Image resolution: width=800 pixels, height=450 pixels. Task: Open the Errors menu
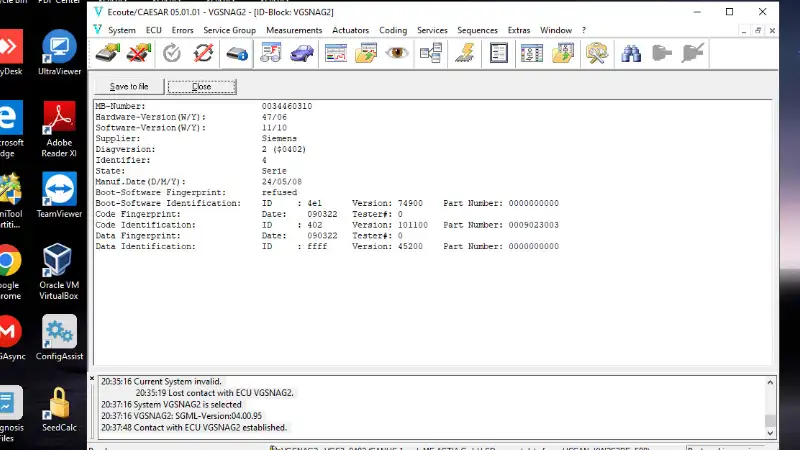[x=183, y=31]
